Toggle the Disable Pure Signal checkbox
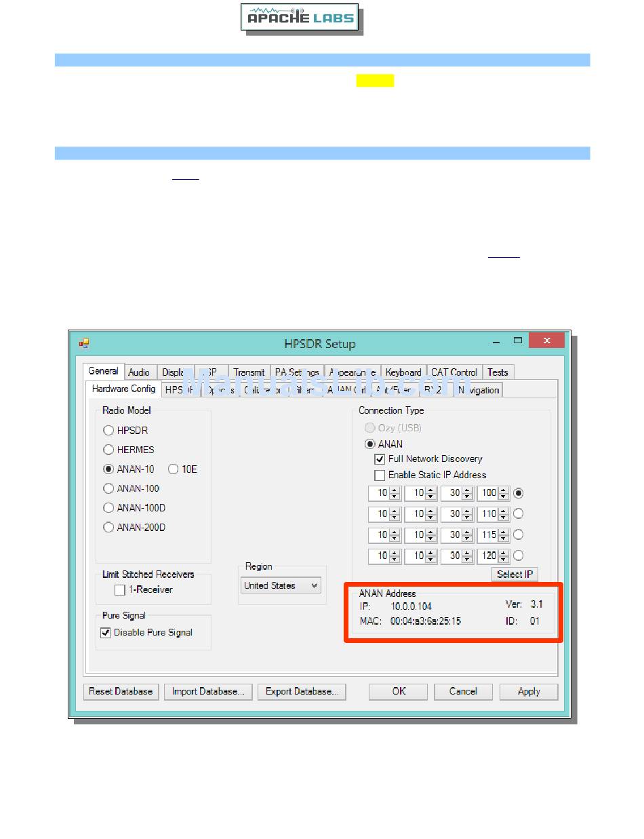The height and width of the screenshot is (839, 644). [x=105, y=633]
